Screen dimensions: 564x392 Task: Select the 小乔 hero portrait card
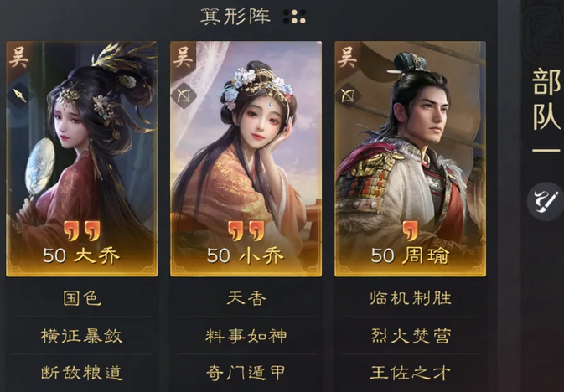246,158
